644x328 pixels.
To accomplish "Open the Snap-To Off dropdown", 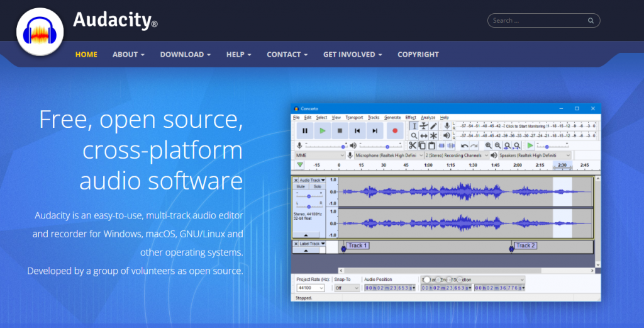I will click(x=347, y=288).
